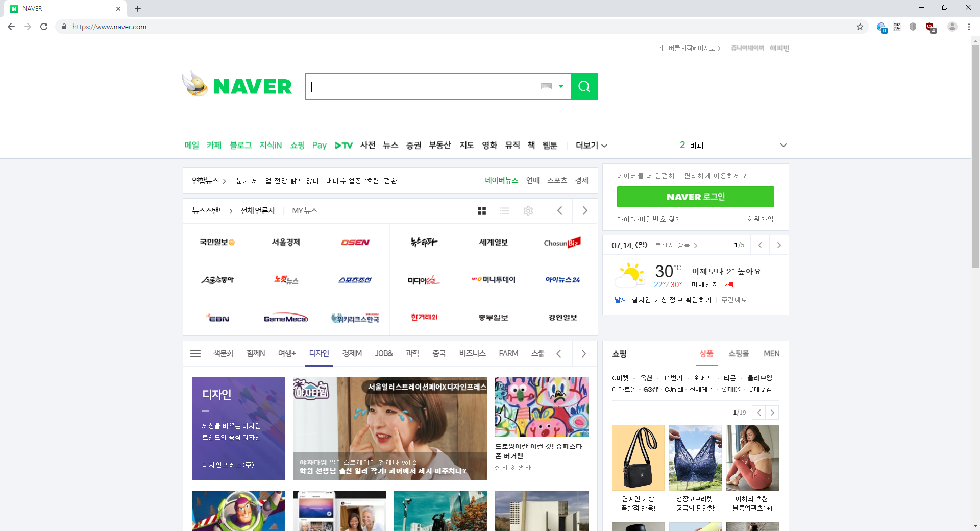
Task: Open a new browser tab
Action: click(138, 9)
